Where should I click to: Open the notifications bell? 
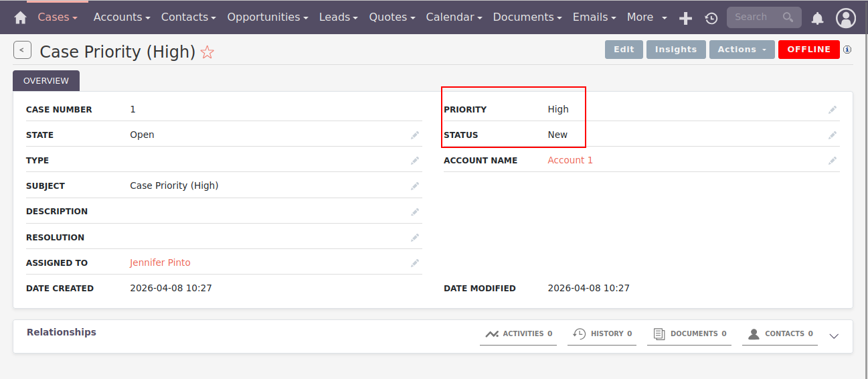pyautogui.click(x=817, y=18)
